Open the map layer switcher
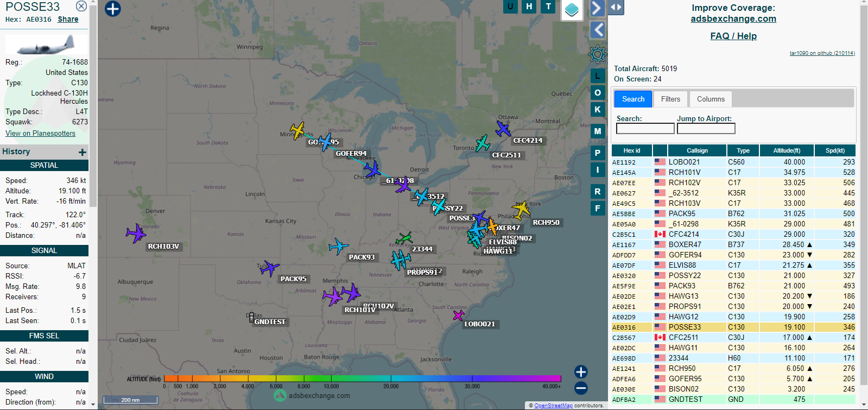 572,9
